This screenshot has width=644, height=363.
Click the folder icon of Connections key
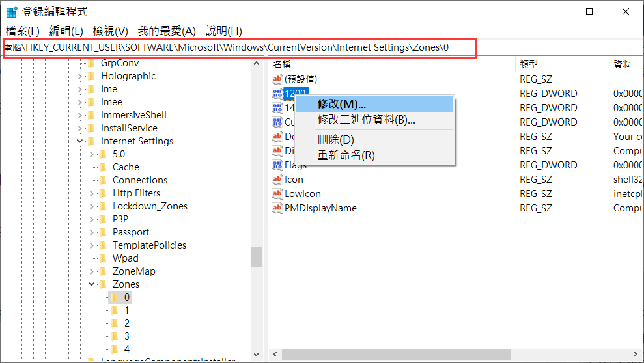pyautogui.click(x=104, y=180)
